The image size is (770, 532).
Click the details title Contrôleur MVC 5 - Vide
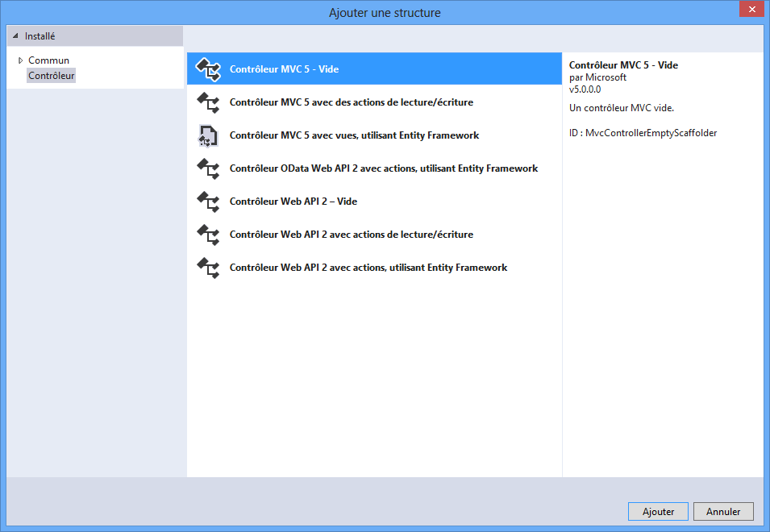(x=623, y=65)
